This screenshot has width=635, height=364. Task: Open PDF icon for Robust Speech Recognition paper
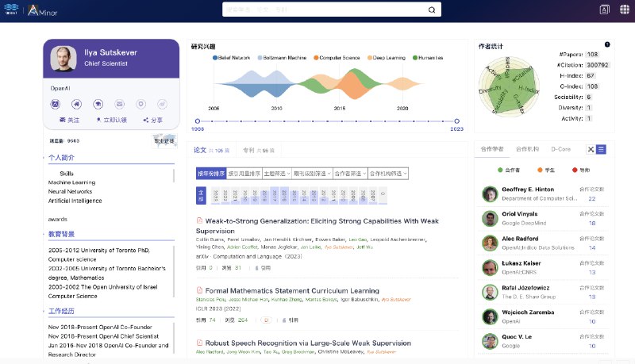coord(199,343)
